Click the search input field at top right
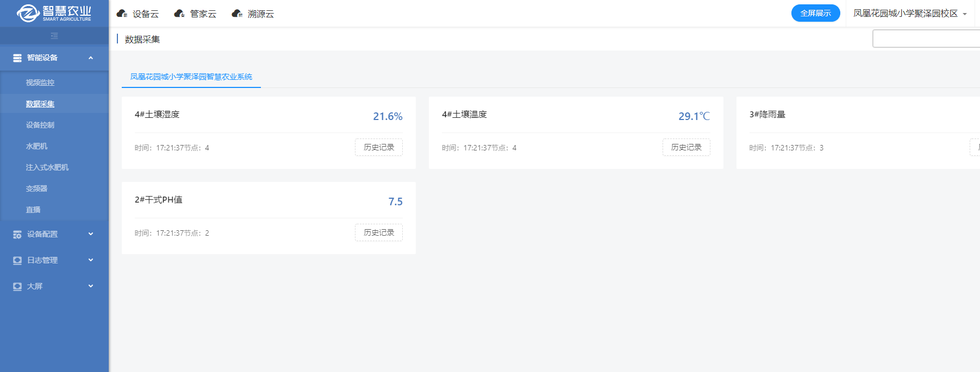980x372 pixels. [x=926, y=39]
